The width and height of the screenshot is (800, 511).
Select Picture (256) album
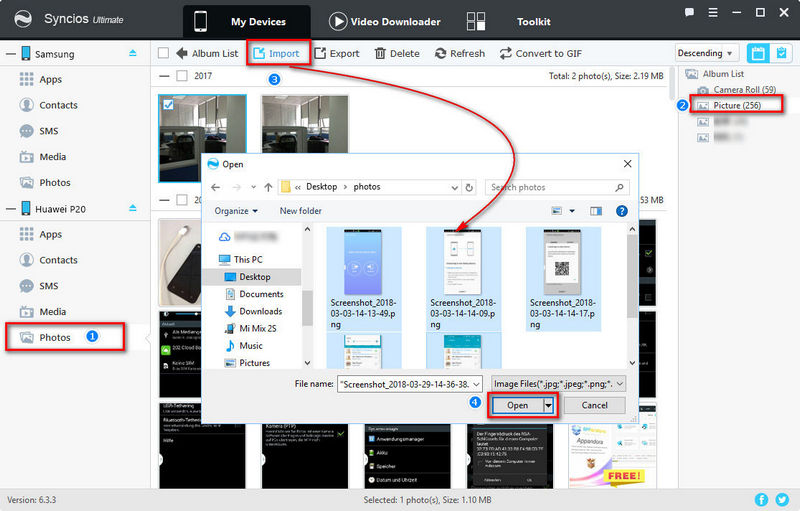pyautogui.click(x=737, y=105)
